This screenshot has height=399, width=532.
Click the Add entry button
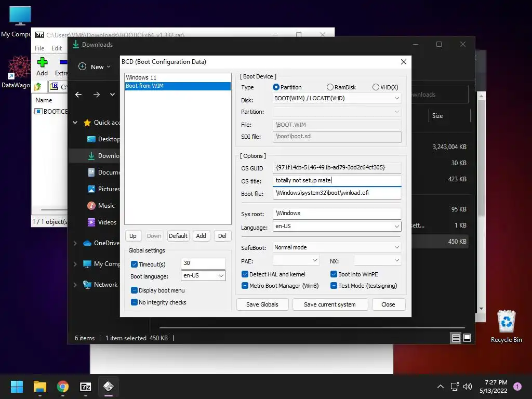[201, 236]
